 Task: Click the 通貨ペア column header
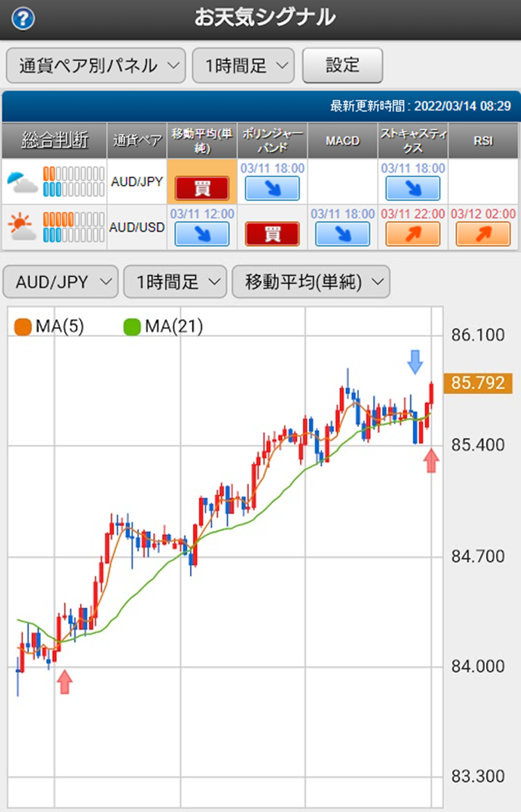(x=137, y=141)
